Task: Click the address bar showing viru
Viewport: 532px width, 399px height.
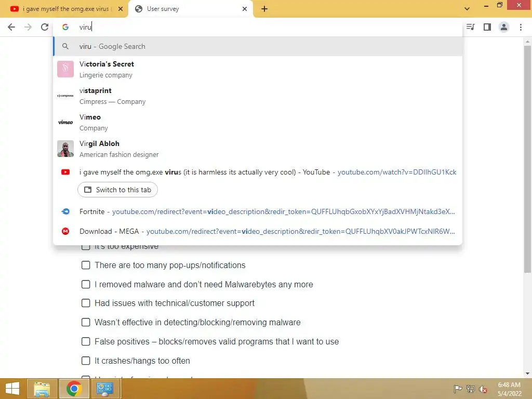Action: [x=258, y=27]
